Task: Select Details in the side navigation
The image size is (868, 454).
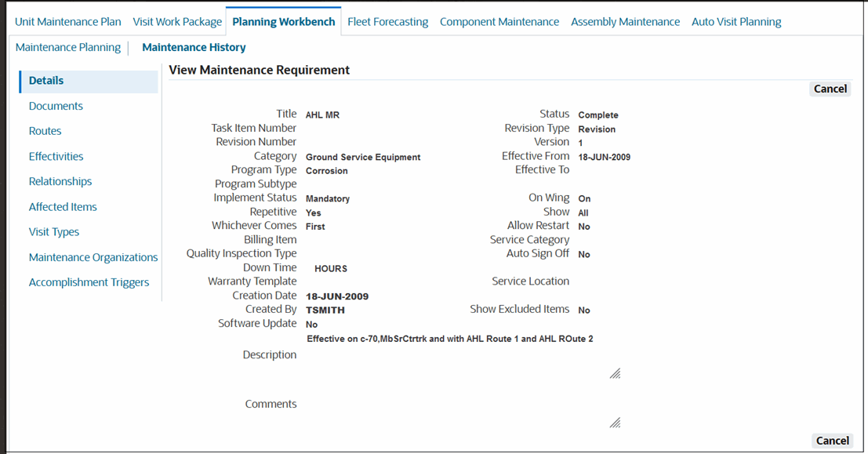Action: pos(89,81)
